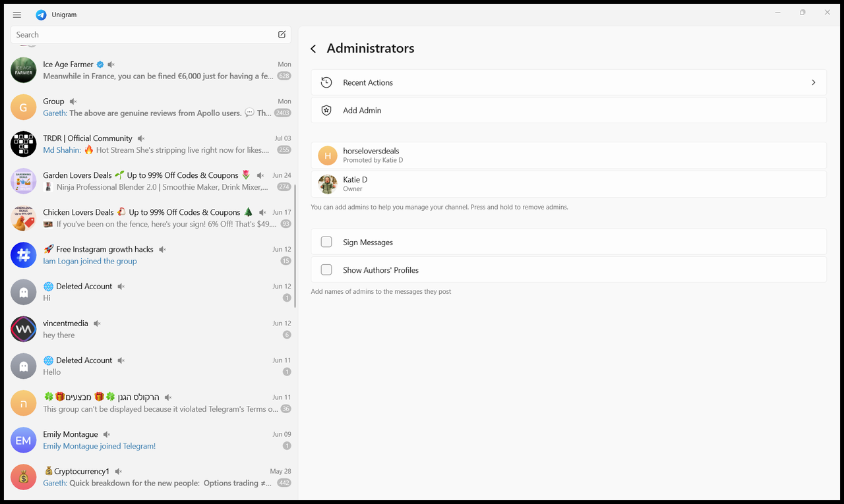Open the hamburger navigation menu
844x504 pixels.
pos(17,14)
